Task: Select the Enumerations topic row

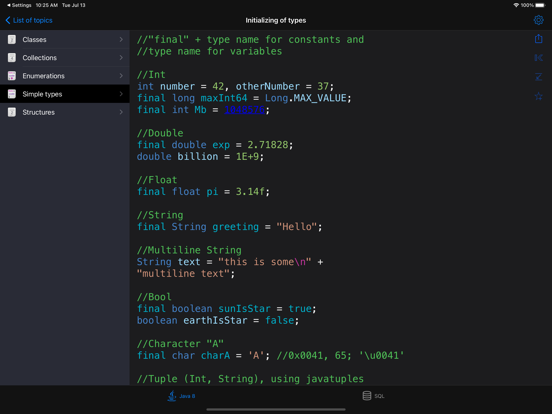Action: coord(65,76)
